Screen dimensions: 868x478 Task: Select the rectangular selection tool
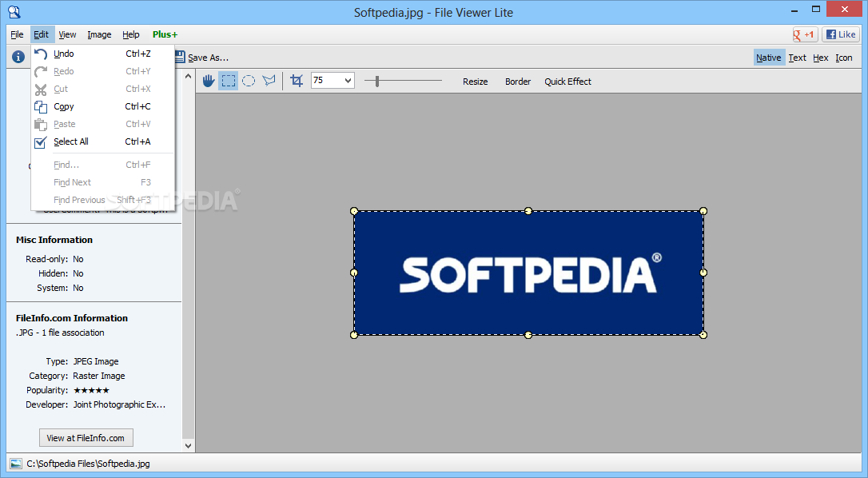pos(228,81)
